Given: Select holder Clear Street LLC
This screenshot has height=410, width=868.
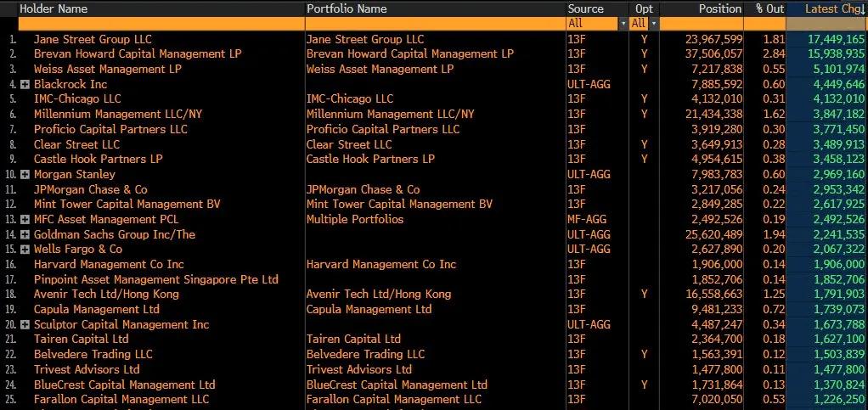Looking at the screenshot, I should pyautogui.click(x=76, y=144).
